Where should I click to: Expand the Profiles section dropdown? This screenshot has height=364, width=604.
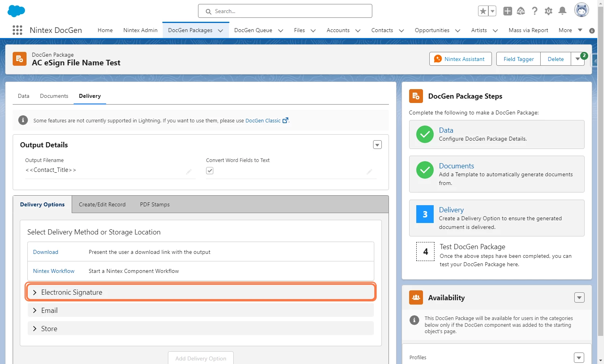[x=579, y=357]
